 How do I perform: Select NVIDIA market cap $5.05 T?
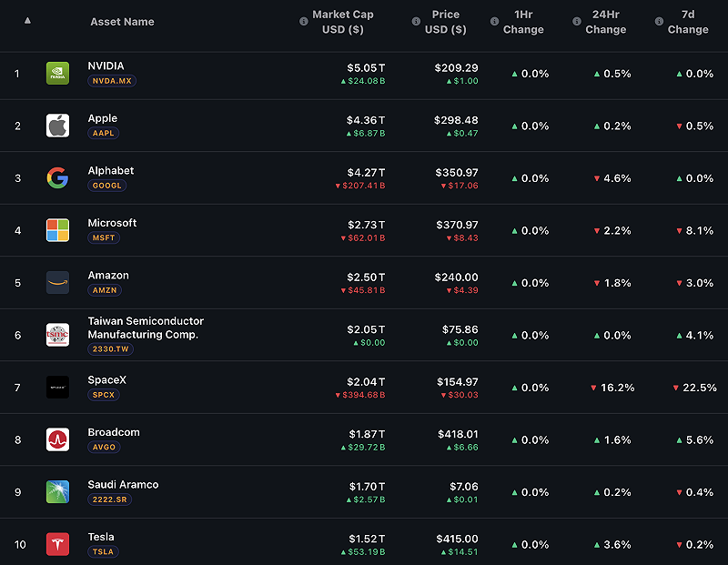[366, 67]
